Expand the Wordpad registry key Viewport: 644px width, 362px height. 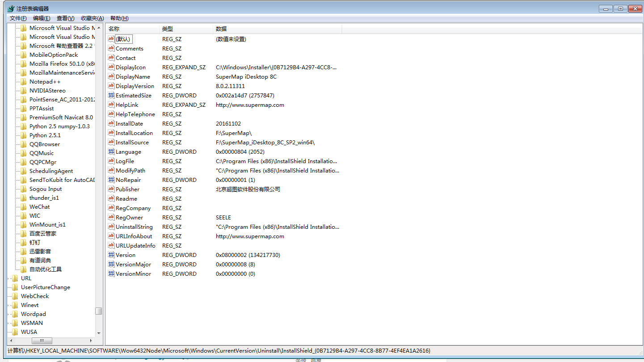click(x=9, y=314)
